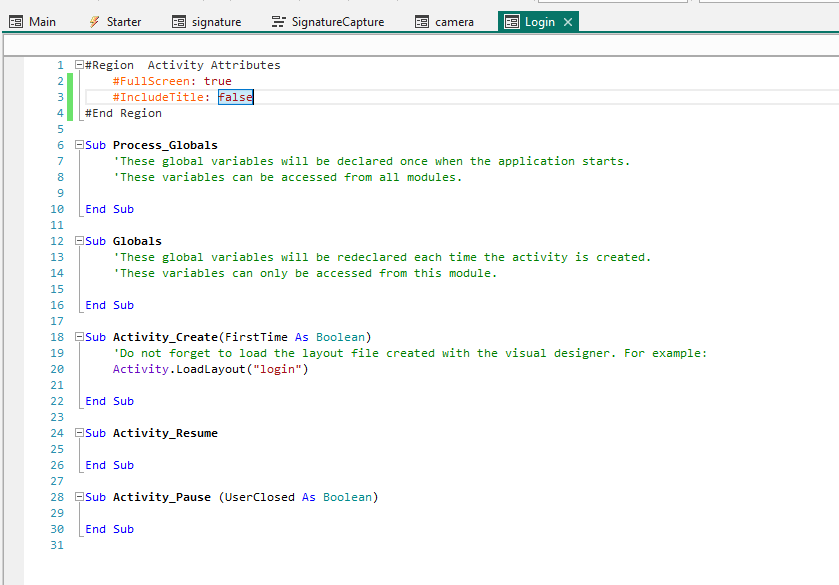
Task: Collapse the Activity Attributes region
Action: [79, 65]
